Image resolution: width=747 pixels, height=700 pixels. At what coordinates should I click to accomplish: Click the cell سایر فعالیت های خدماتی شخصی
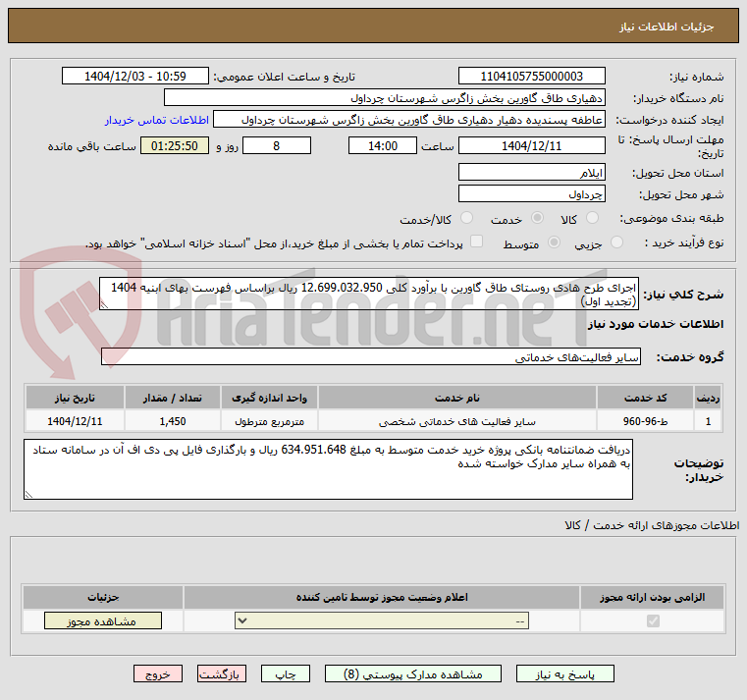pyautogui.click(x=457, y=421)
